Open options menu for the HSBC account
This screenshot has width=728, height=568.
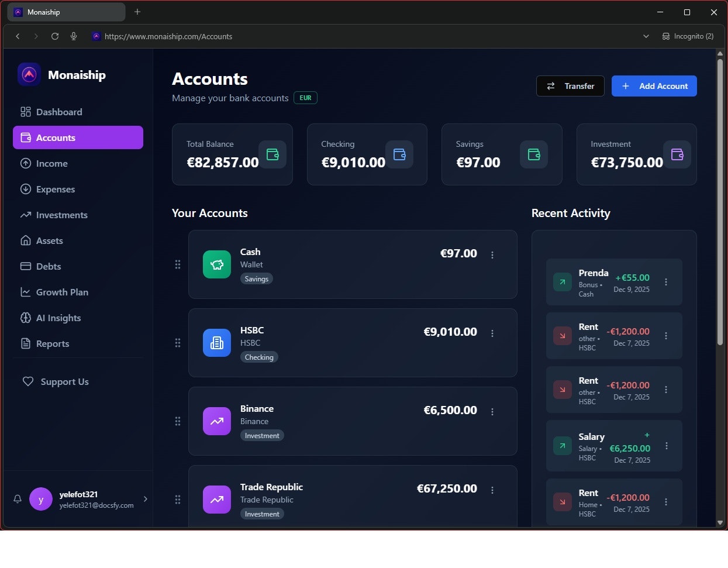click(x=492, y=333)
